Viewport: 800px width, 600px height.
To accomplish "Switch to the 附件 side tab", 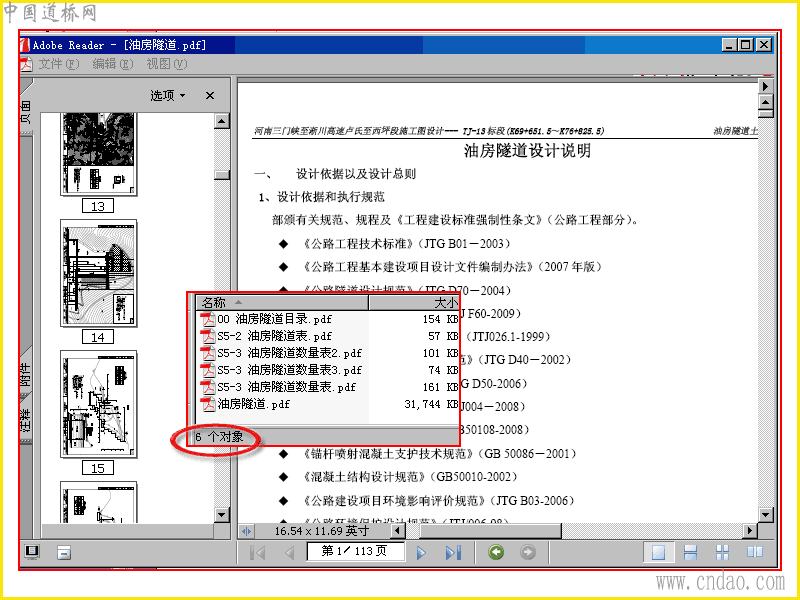I will point(26,374).
